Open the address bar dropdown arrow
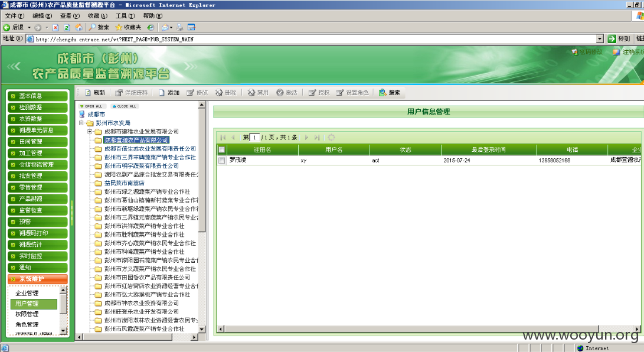This screenshot has height=352, width=644. pyautogui.click(x=600, y=39)
